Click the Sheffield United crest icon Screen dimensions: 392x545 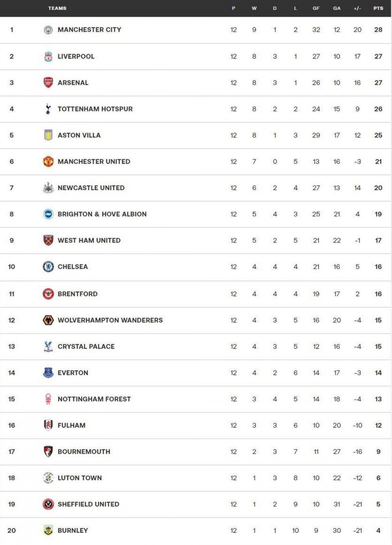[x=48, y=504]
